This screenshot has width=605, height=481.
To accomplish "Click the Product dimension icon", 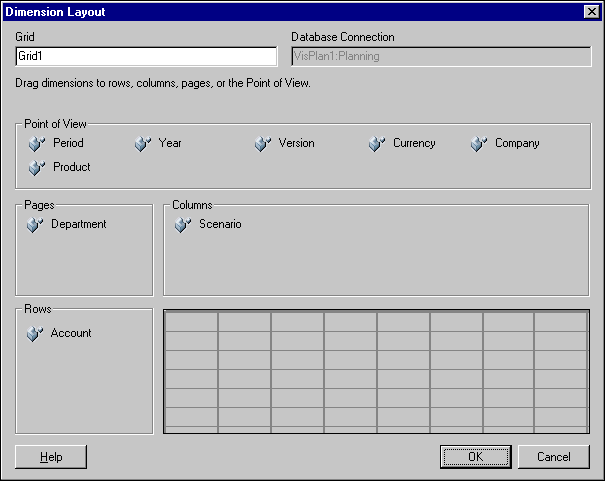I will coord(37,168).
